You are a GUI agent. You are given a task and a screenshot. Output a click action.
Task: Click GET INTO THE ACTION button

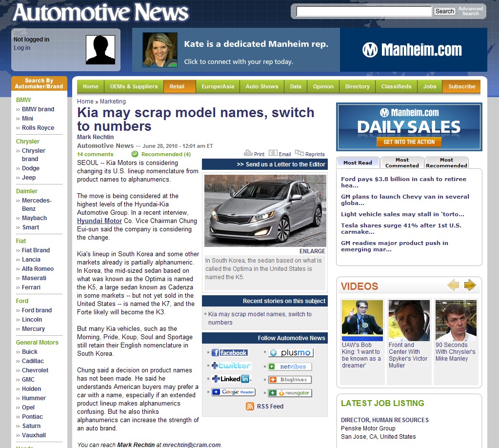[x=409, y=142]
